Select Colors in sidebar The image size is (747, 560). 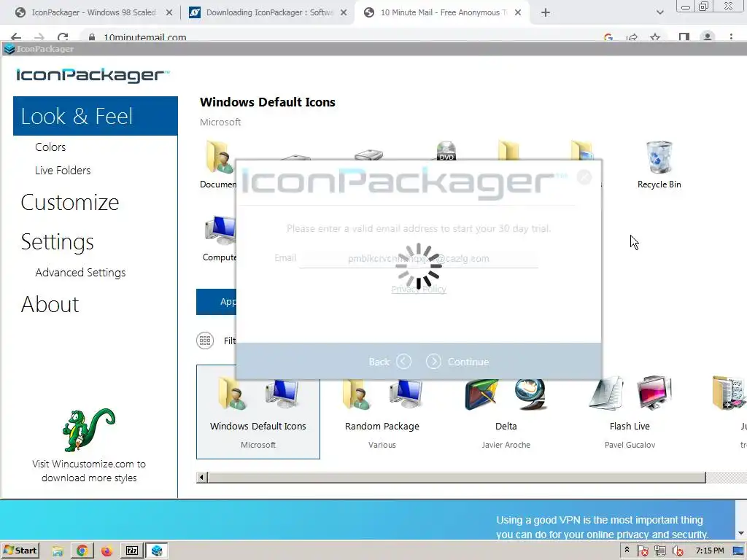click(x=50, y=147)
